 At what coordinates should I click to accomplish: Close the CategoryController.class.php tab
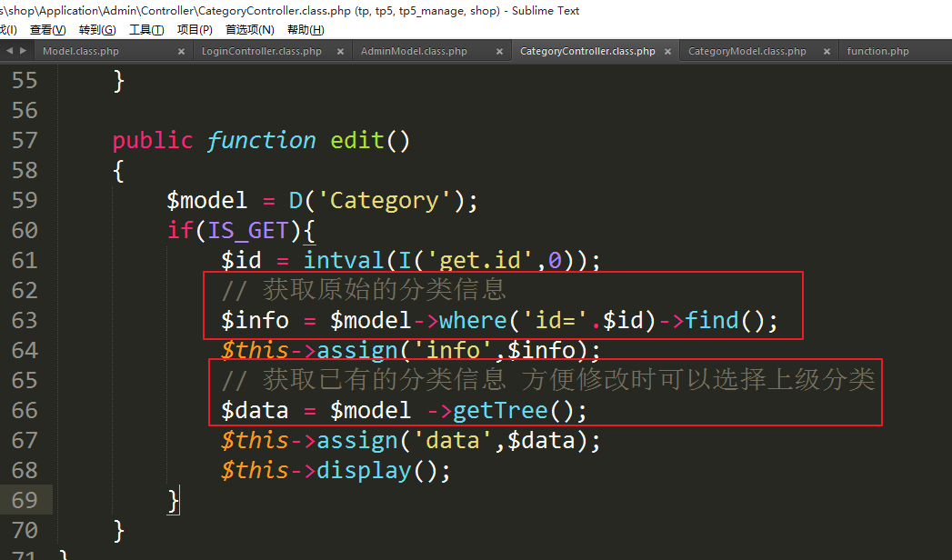[667, 52]
